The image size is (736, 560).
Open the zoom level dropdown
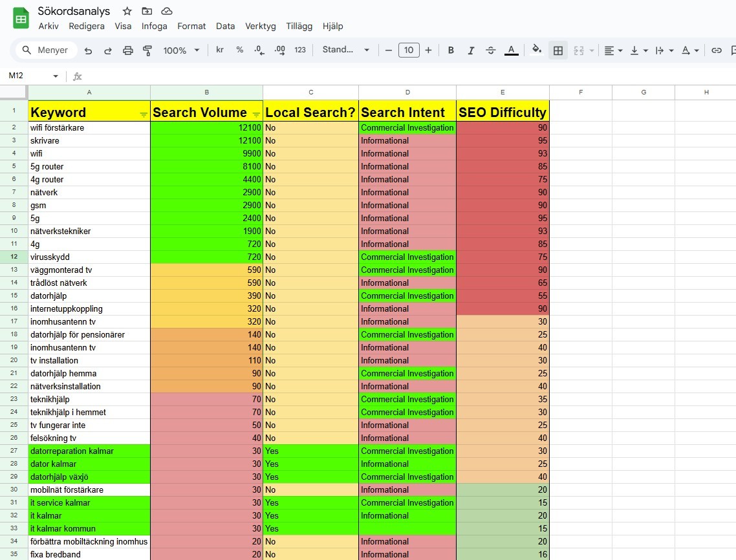(x=181, y=50)
